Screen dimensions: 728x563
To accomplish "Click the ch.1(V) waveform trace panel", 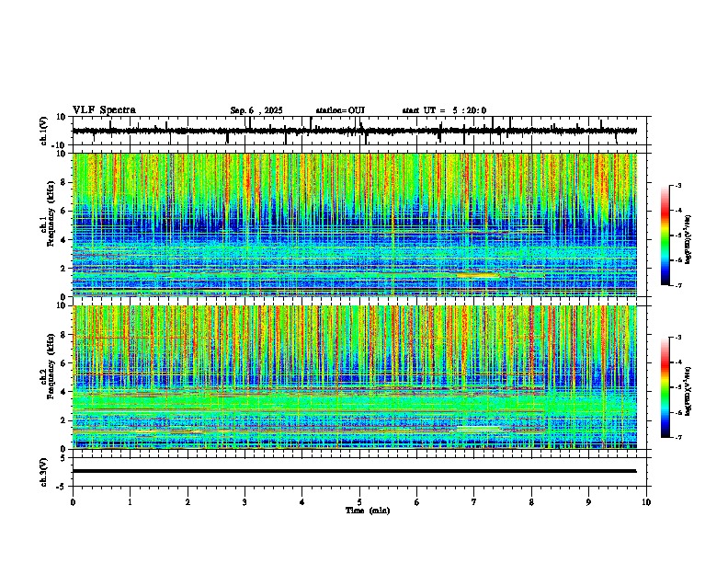I will (358, 131).
